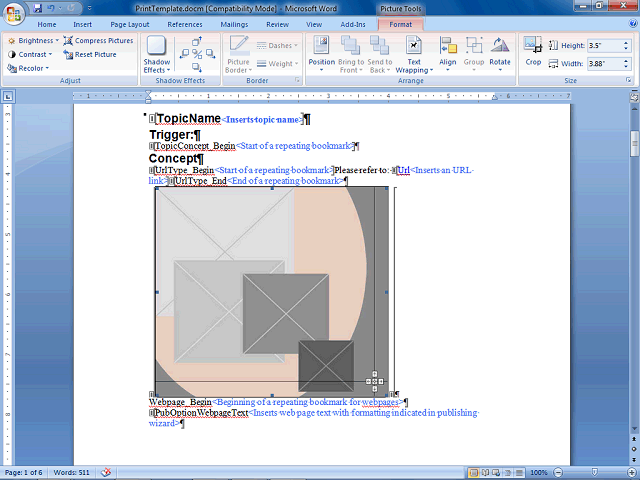Open Word Help question mark icon
The height and width of the screenshot is (480, 640).
[x=632, y=24]
